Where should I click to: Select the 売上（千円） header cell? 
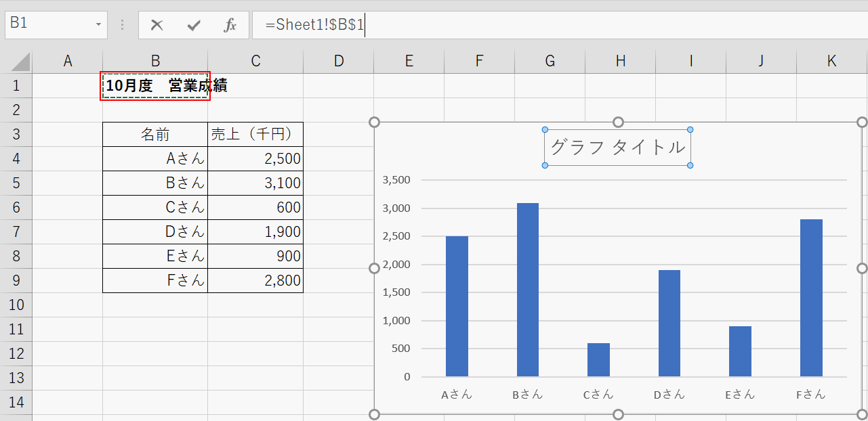click(x=255, y=135)
